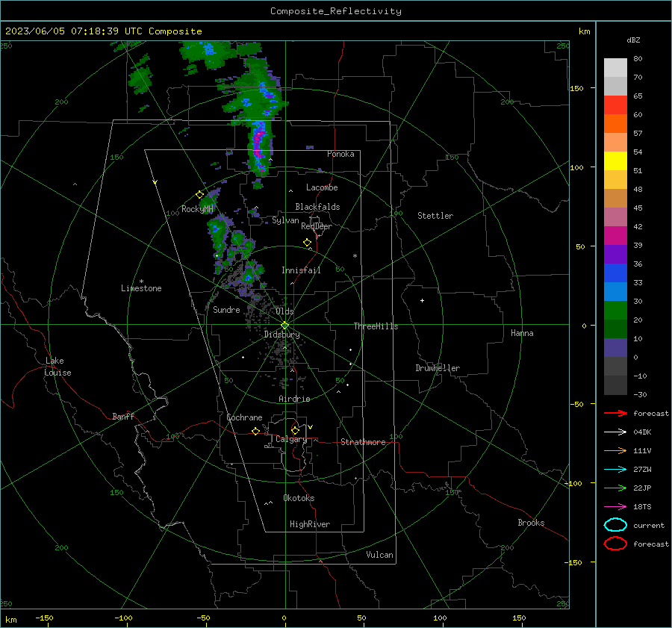Click the orange 60 dBZ legend swatch

pyautogui.click(x=615, y=124)
